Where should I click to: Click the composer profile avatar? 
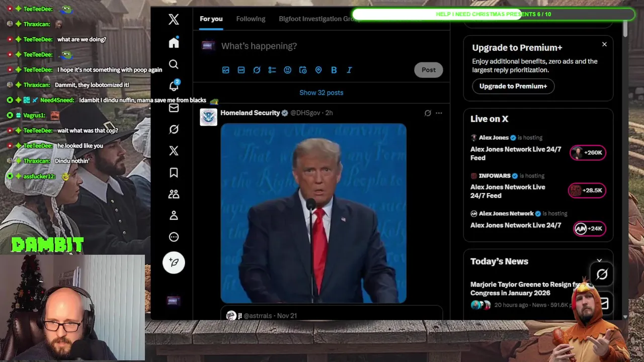click(x=208, y=46)
